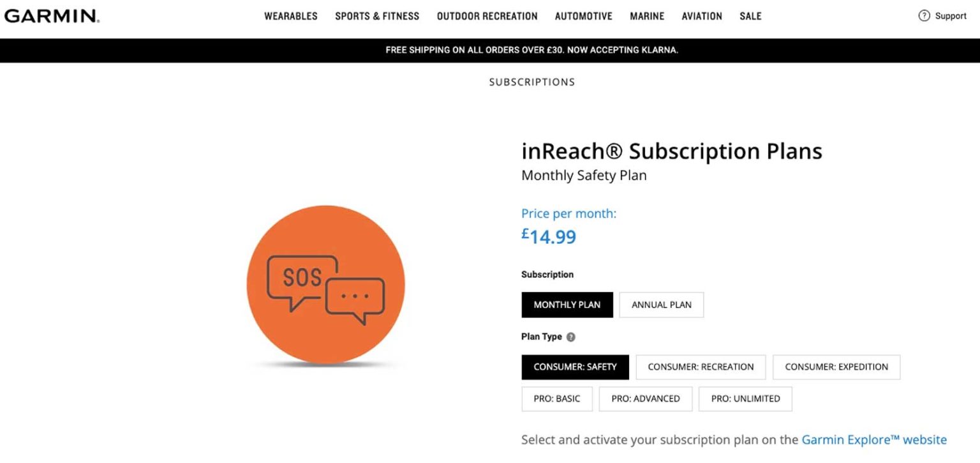This screenshot has width=980, height=463.
Task: Click the orange SOS messaging image
Action: tap(326, 285)
